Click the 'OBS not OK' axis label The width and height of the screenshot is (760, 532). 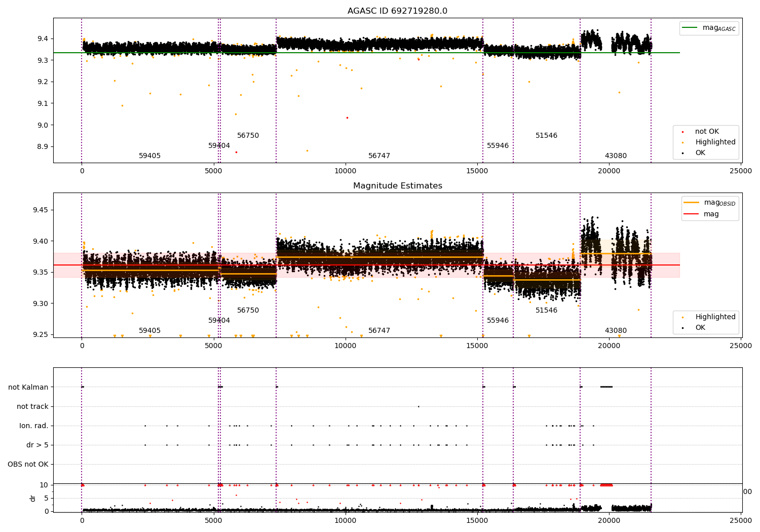28,465
